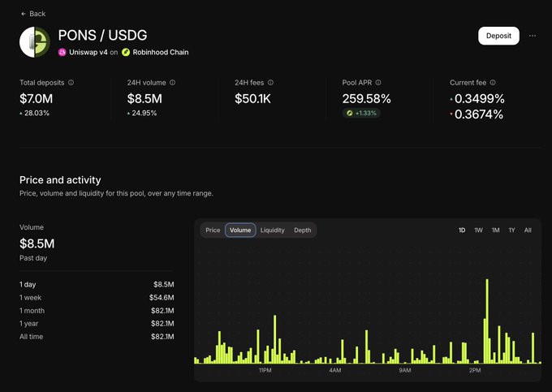Click the 9AM axis label
This screenshot has height=392, width=552.
[x=405, y=370]
